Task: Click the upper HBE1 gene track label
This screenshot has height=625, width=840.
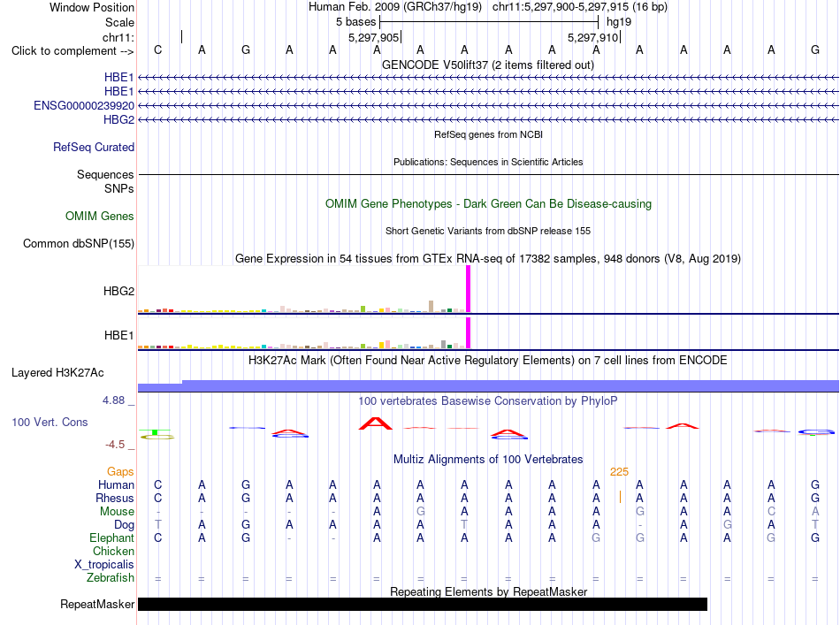Action: tap(118, 77)
